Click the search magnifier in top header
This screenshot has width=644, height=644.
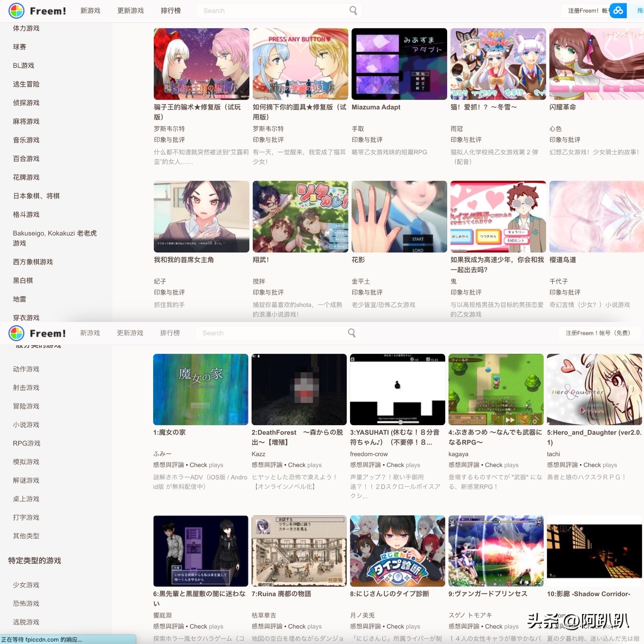pyautogui.click(x=353, y=11)
